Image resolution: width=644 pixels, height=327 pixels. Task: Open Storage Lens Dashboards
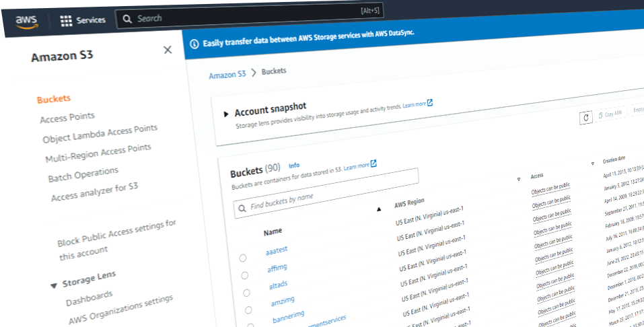pyautogui.click(x=89, y=299)
